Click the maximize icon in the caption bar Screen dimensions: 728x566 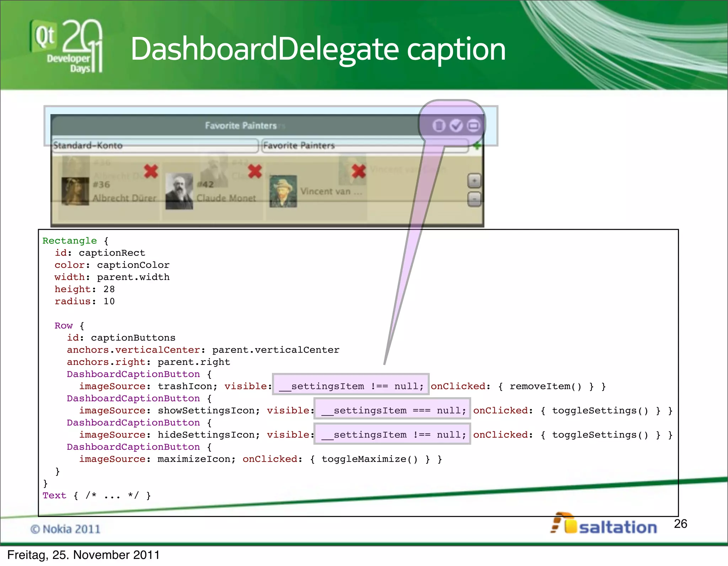[473, 125]
